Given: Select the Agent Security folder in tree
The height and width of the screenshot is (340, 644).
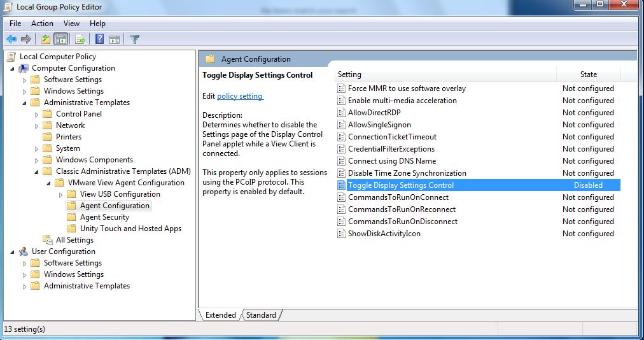Looking at the screenshot, I should tap(104, 217).
